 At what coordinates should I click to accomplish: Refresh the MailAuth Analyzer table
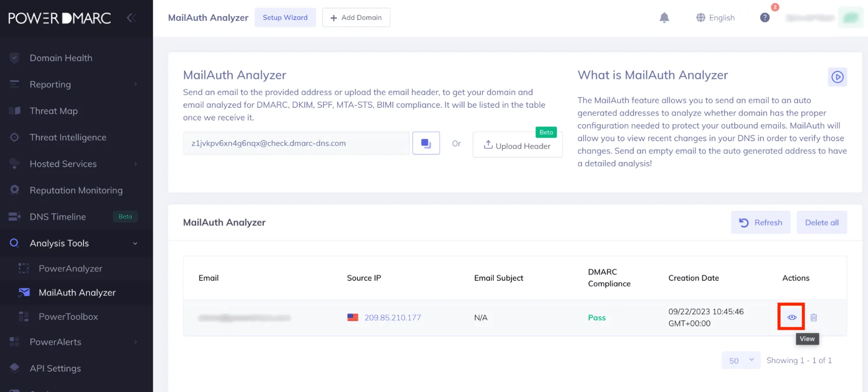tap(760, 223)
